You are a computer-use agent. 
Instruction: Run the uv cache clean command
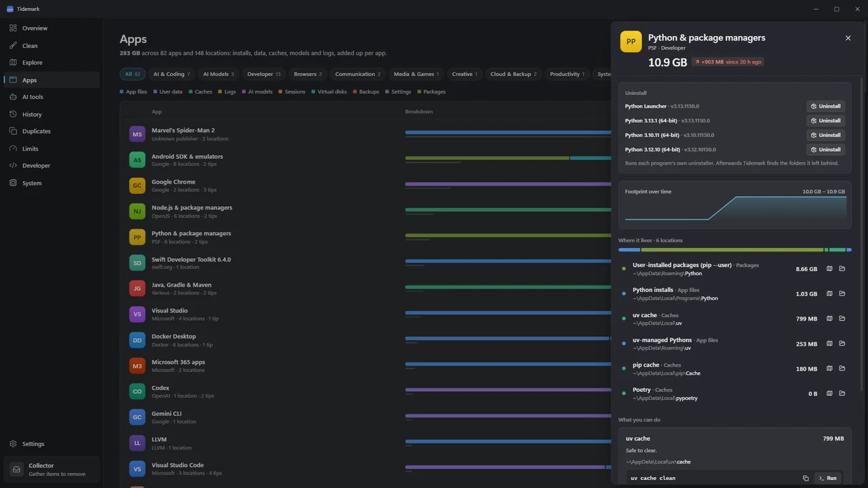click(827, 478)
